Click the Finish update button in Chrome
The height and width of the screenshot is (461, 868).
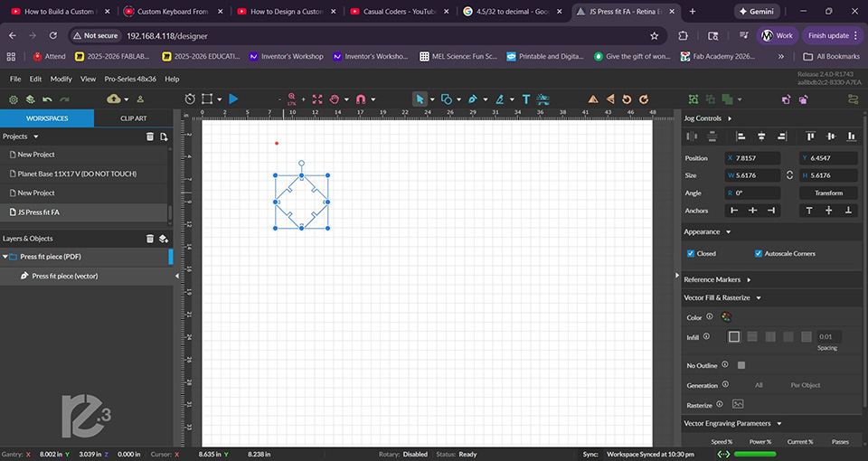pyautogui.click(x=832, y=35)
